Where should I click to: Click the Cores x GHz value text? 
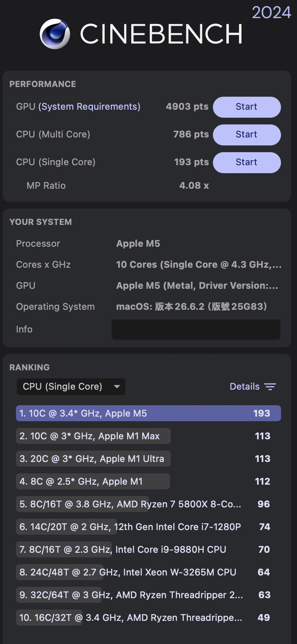(x=199, y=265)
